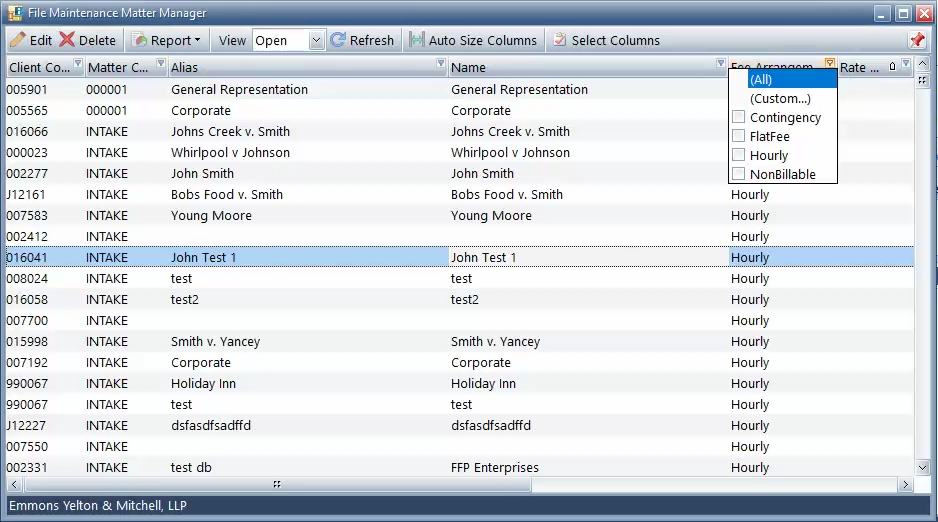Open the View dropdown arrow

pyautogui.click(x=316, y=41)
